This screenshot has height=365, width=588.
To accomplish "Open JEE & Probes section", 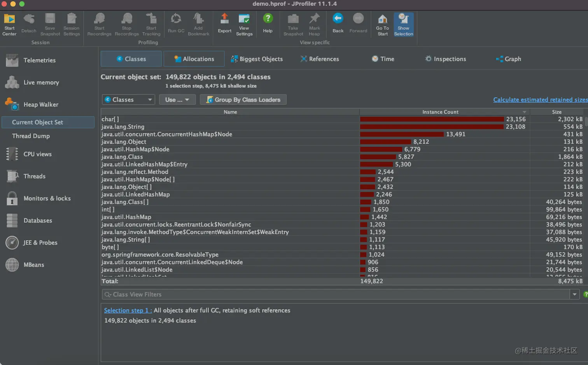I will click(x=31, y=243).
